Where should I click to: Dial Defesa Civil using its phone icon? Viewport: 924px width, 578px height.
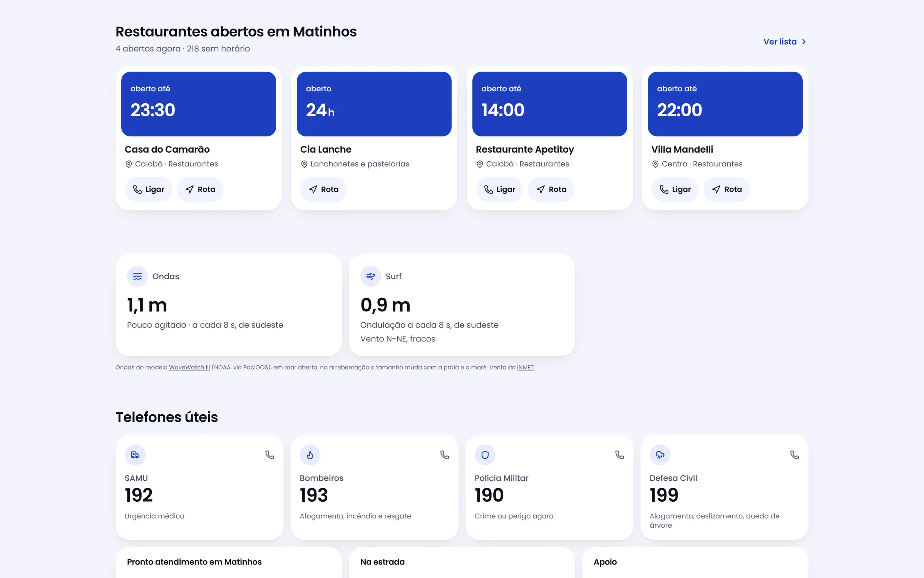tap(795, 455)
